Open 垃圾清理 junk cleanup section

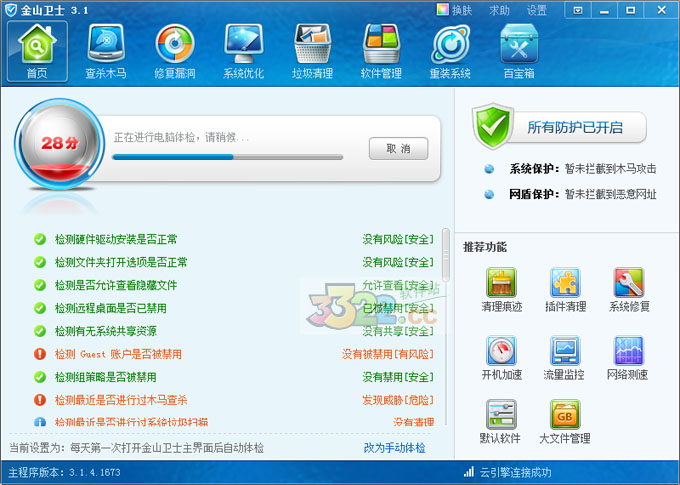tap(312, 52)
